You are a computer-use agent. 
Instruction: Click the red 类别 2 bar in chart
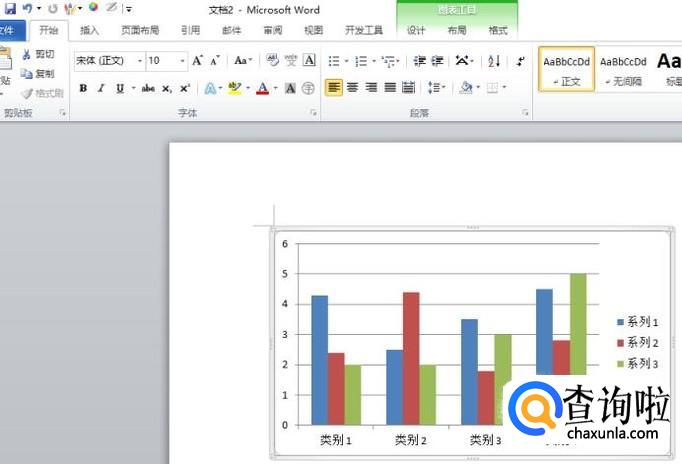(x=411, y=358)
